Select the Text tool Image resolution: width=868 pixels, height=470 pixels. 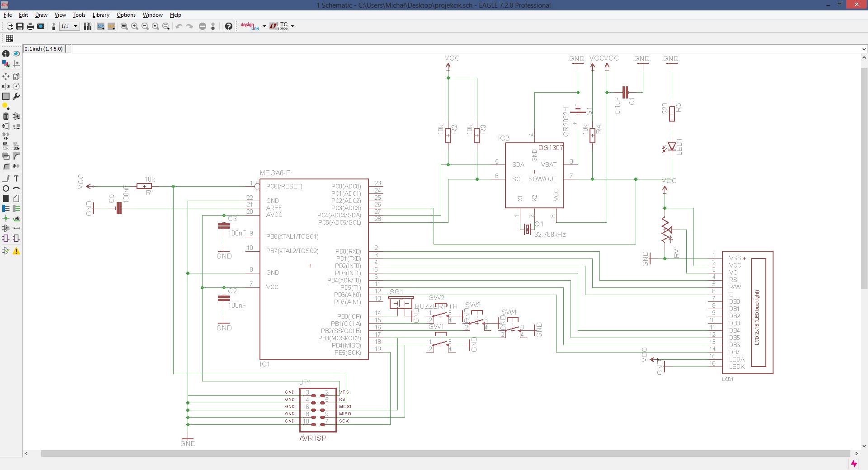16,179
